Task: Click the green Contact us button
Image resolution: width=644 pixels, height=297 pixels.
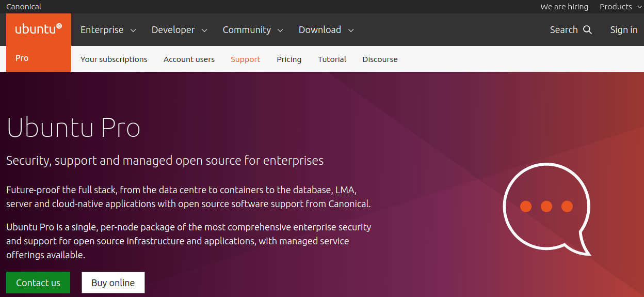Action: click(38, 283)
